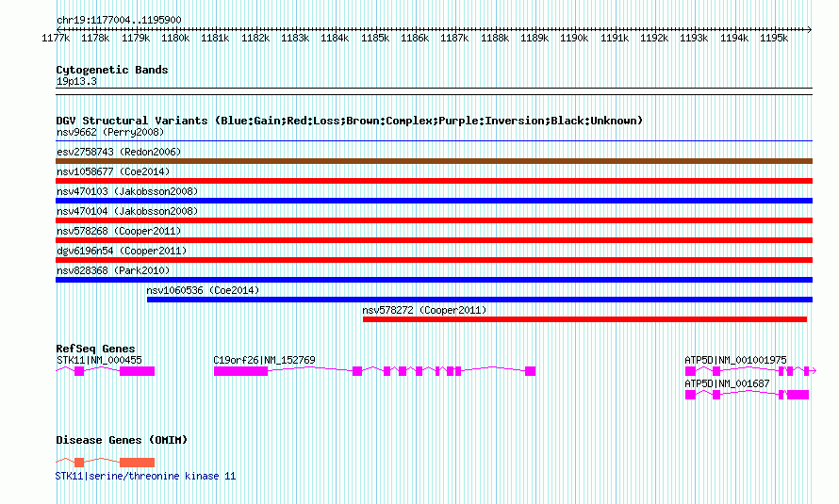This screenshot has height=504, width=839.
Task: Select the STK11|NM_000455 gene label
Action: pos(99,360)
